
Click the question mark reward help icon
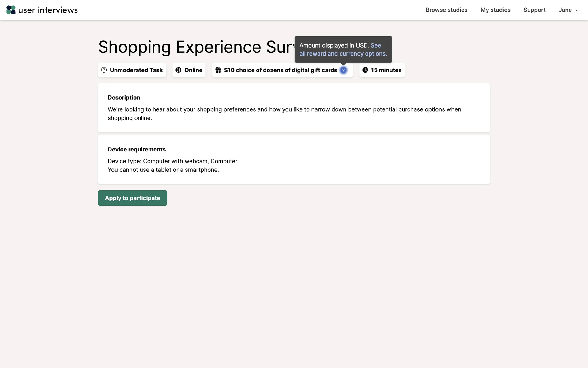point(343,70)
